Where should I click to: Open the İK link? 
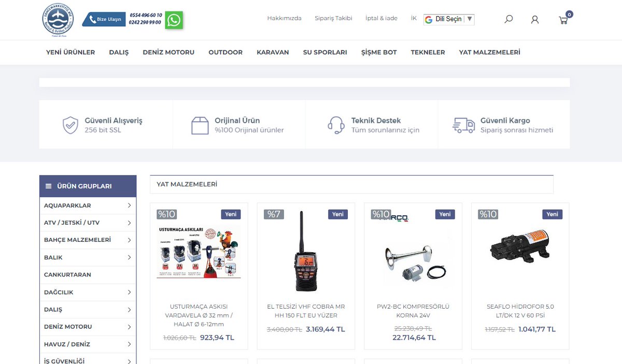(x=414, y=18)
